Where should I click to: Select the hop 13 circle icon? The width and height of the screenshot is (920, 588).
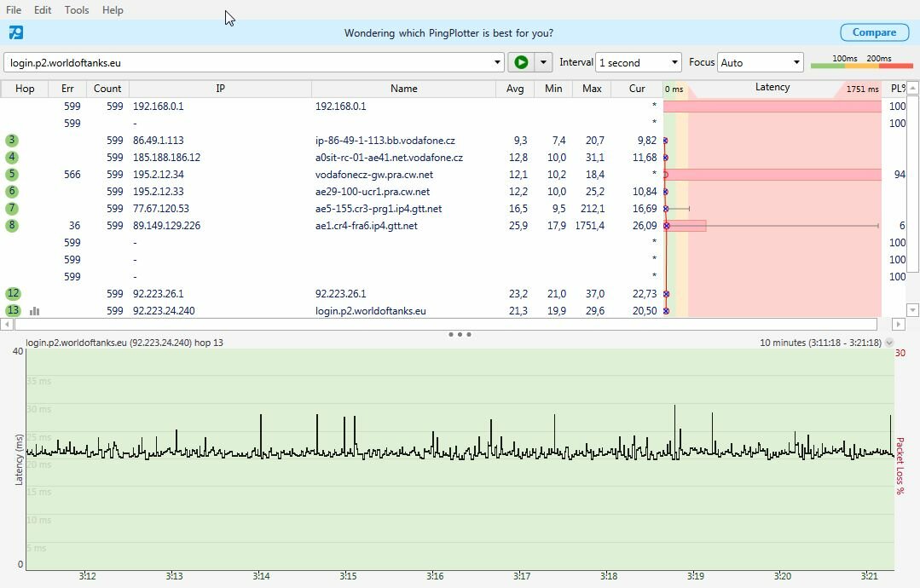click(x=13, y=310)
